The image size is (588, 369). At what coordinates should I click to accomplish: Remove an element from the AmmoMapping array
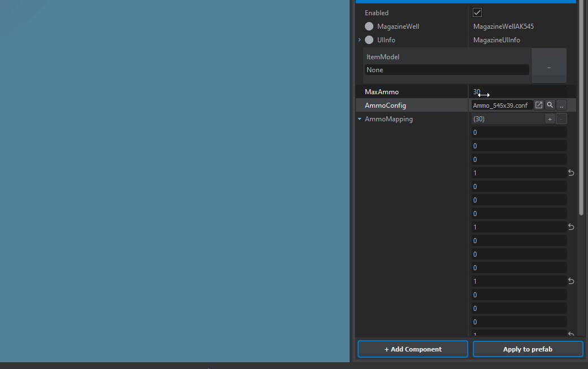tap(561, 119)
